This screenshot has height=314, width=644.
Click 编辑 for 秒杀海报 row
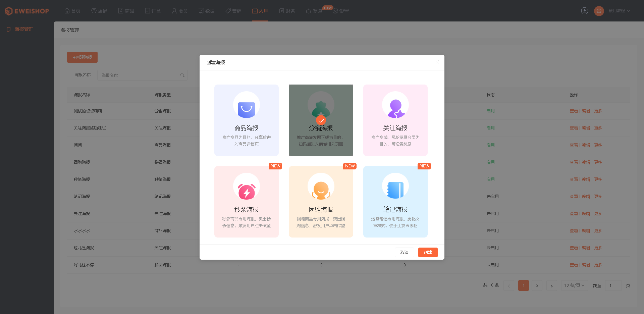[586, 179]
